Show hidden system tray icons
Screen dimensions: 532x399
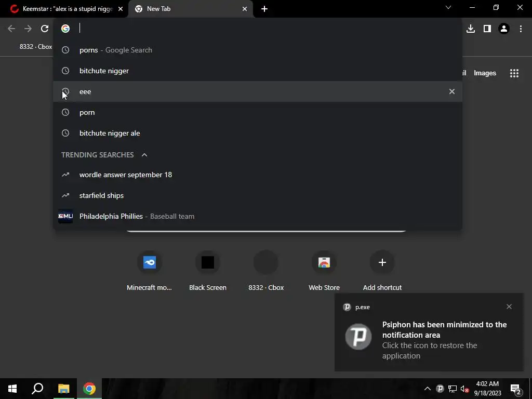(428, 389)
